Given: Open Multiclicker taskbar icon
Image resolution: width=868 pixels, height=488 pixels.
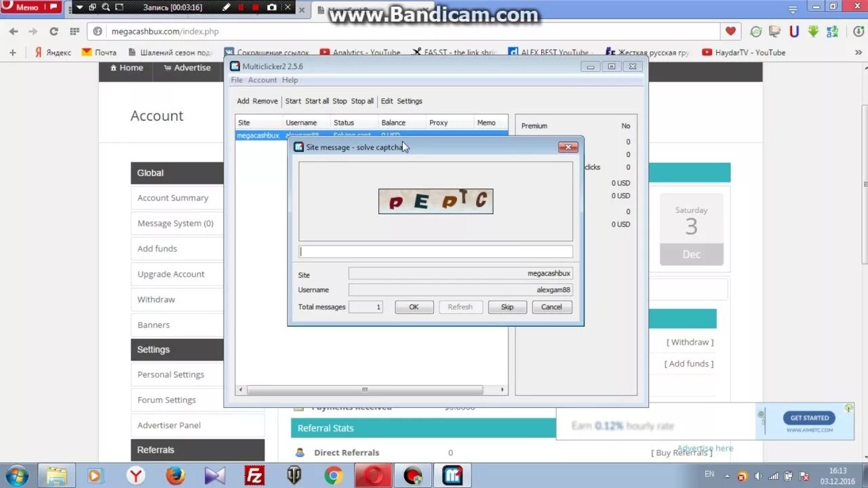Looking at the screenshot, I should 452,476.
